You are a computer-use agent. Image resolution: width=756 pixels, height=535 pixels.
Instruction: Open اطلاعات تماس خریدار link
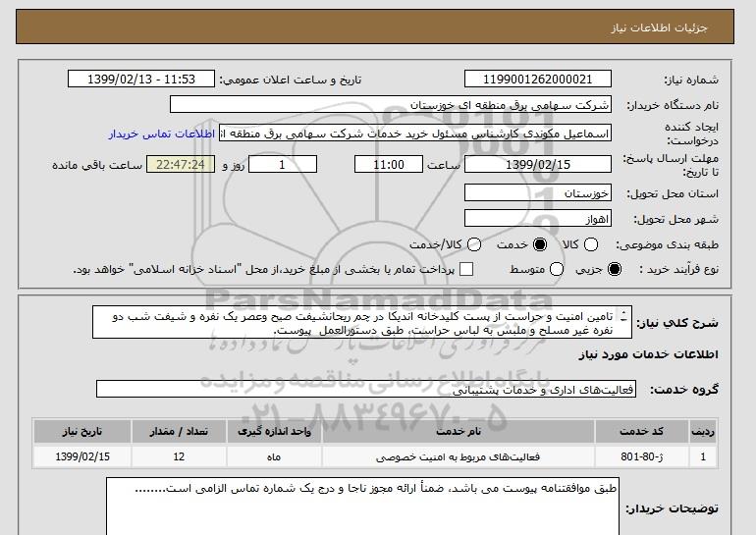tap(162, 134)
